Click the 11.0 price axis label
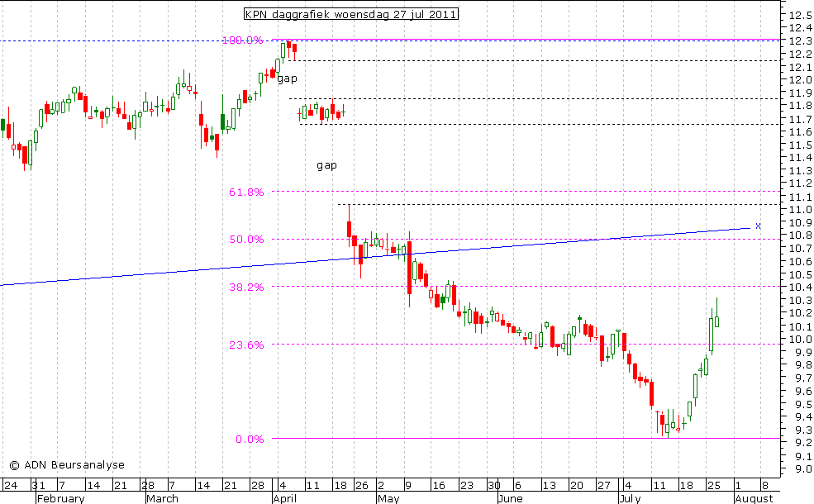 [801, 210]
